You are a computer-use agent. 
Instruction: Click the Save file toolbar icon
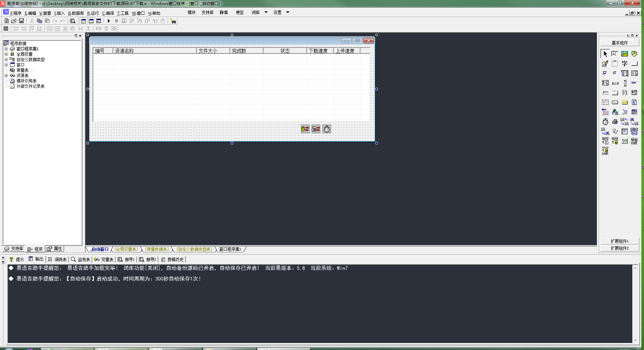(x=21, y=21)
